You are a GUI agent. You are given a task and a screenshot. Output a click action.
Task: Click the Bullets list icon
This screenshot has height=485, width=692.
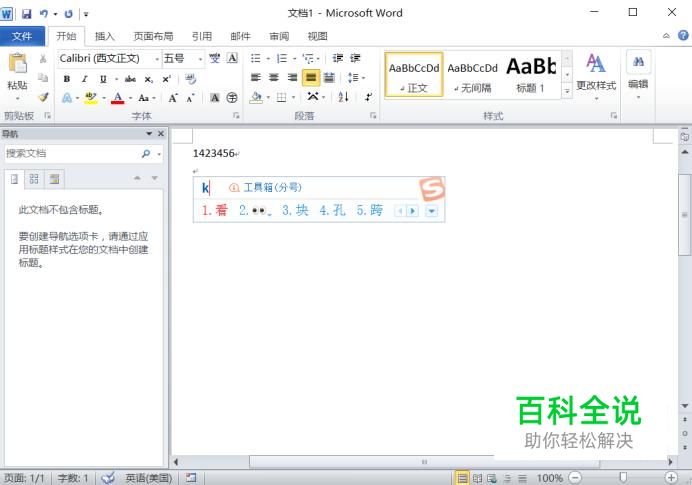click(256, 58)
